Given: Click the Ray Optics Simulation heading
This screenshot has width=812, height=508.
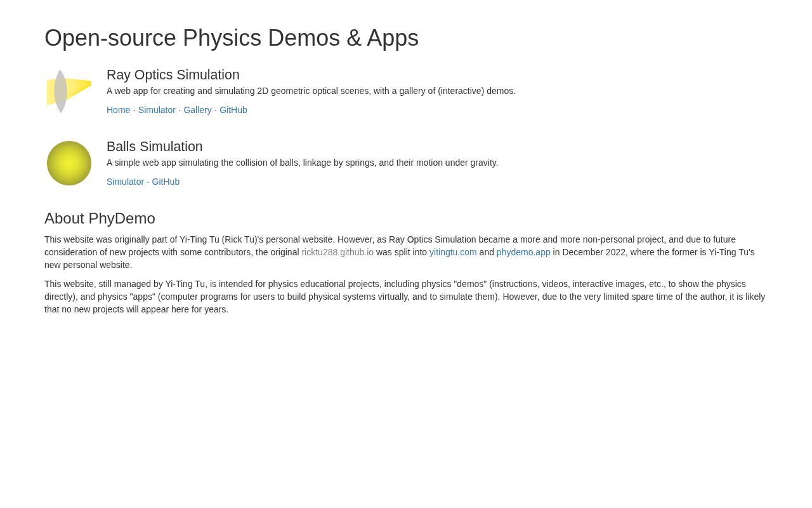Looking at the screenshot, I should tap(173, 75).
